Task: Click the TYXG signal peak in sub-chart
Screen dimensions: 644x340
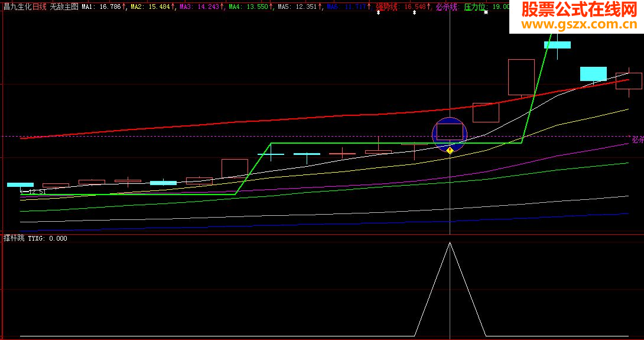Action: point(450,242)
